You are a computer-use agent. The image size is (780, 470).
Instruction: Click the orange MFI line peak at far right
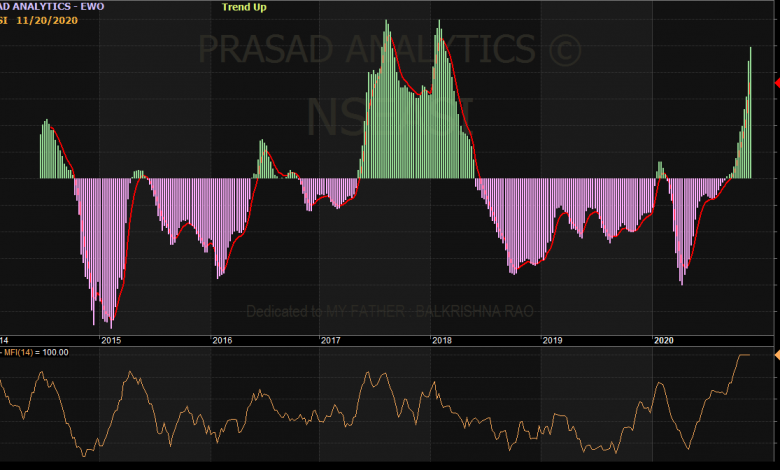coord(742,355)
